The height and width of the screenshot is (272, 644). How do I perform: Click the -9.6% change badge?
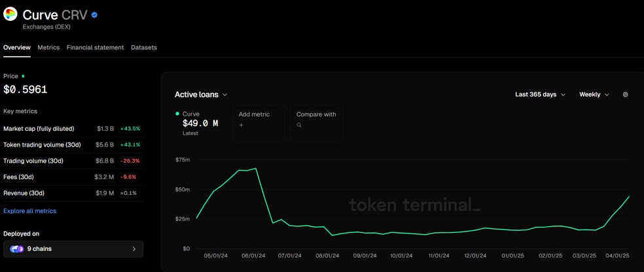pos(128,177)
